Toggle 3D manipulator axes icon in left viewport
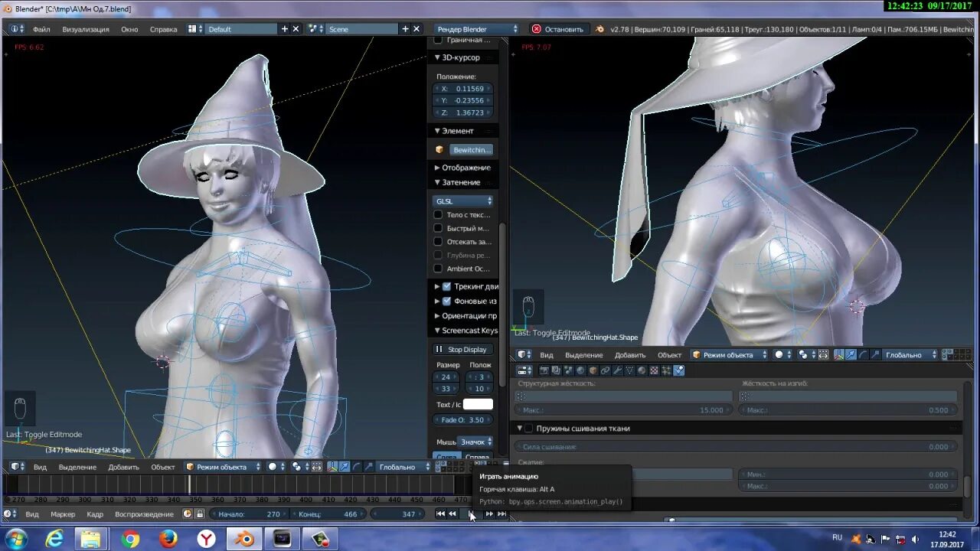The image size is (980, 551). (332, 467)
